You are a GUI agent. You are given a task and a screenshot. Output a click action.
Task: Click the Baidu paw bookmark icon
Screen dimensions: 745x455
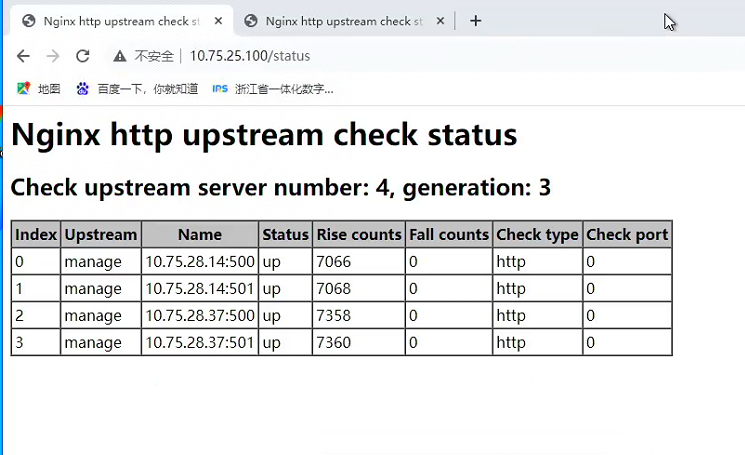pyautogui.click(x=83, y=88)
